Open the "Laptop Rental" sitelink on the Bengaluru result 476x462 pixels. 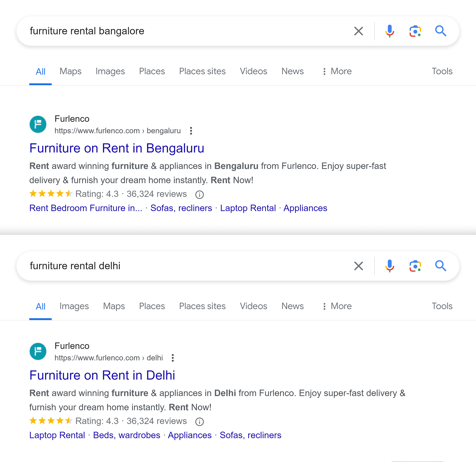coord(248,208)
